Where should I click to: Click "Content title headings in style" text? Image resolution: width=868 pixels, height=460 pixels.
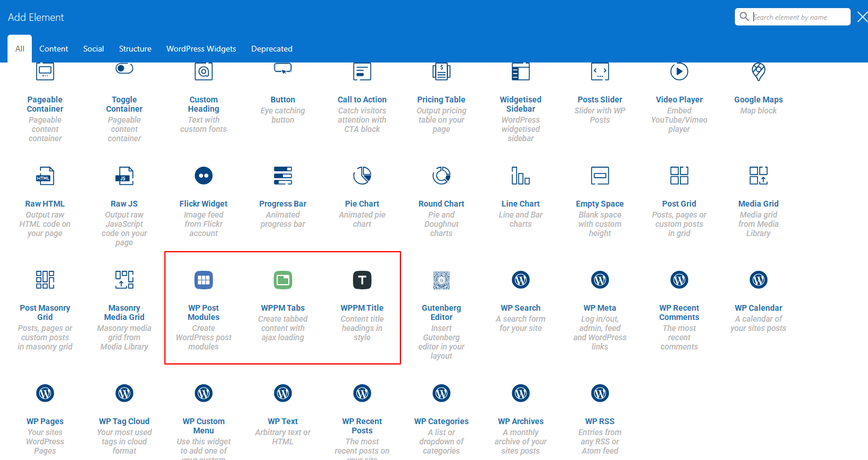click(x=362, y=328)
